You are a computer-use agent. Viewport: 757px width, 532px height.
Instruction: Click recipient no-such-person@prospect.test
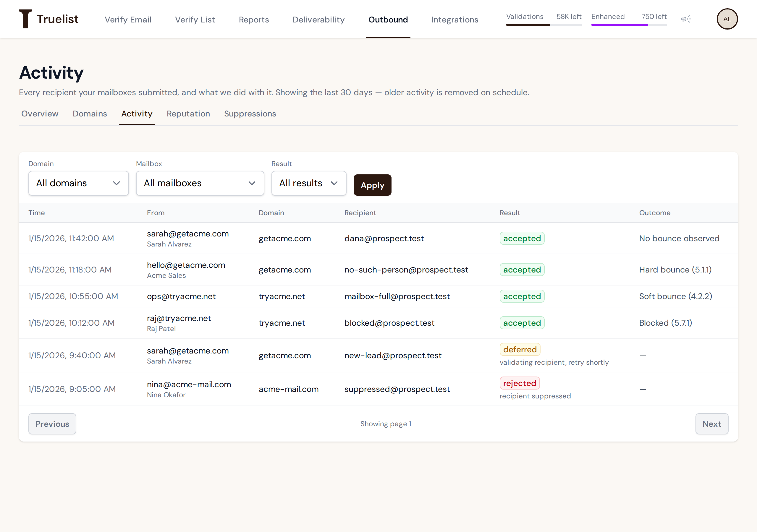click(406, 270)
